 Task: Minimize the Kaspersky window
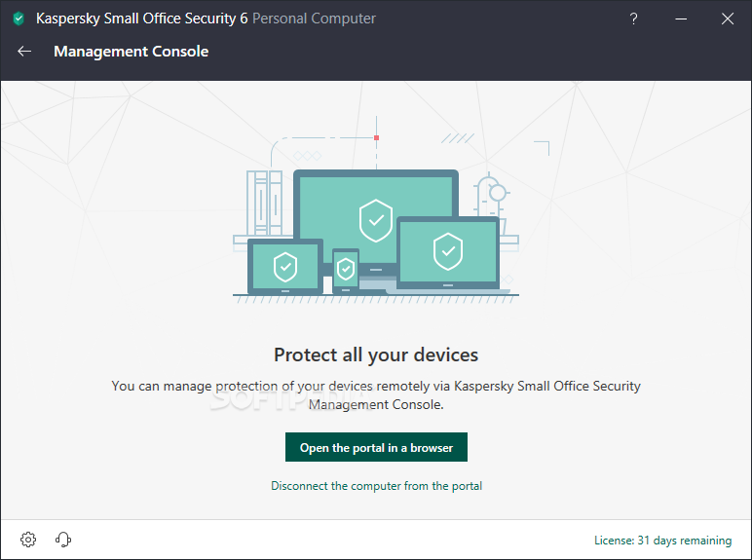(681, 19)
